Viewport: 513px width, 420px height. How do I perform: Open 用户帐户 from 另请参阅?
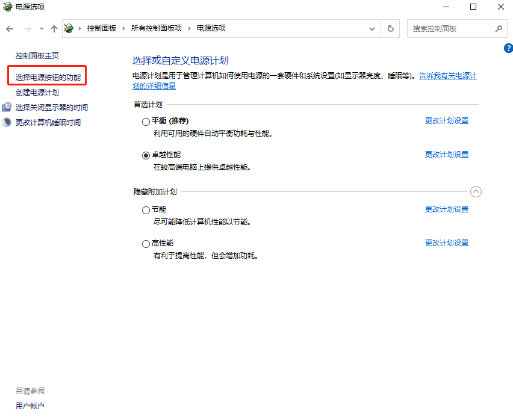[30, 406]
